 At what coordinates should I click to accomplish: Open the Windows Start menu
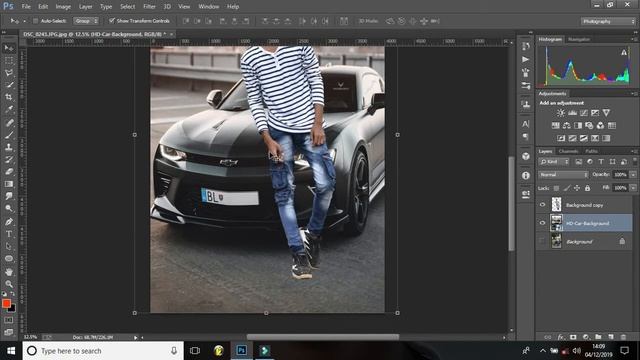point(11,351)
